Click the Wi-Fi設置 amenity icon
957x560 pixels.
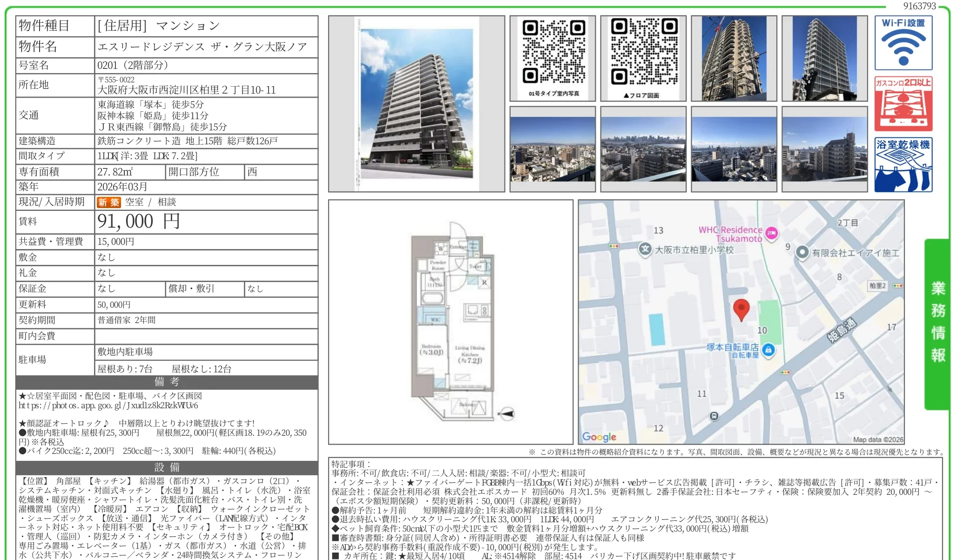pyautogui.click(x=903, y=43)
